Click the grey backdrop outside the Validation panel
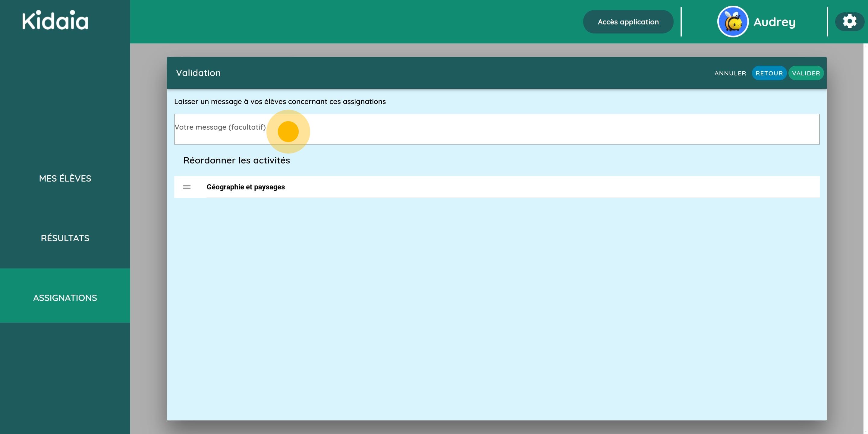Viewport: 868px width, 434px height. click(148, 236)
